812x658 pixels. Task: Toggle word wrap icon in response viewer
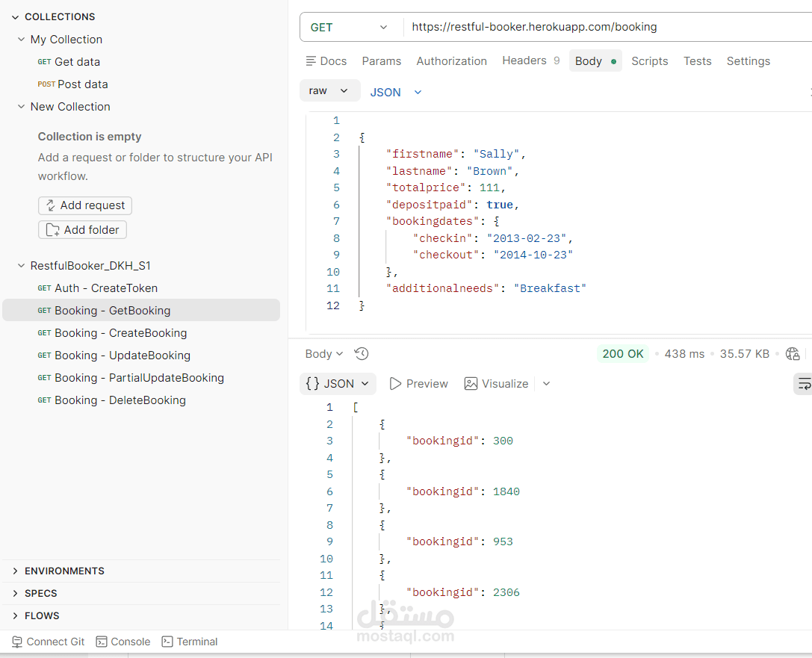pos(803,384)
